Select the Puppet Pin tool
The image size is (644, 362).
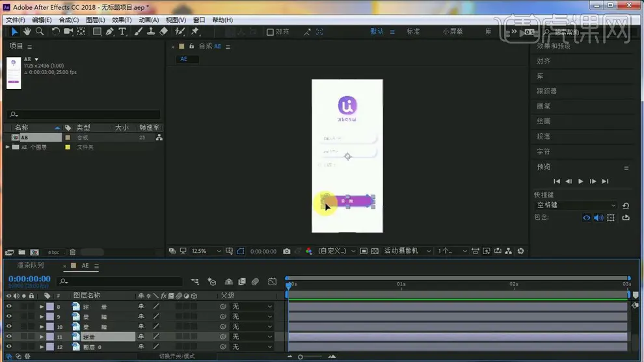point(195,31)
